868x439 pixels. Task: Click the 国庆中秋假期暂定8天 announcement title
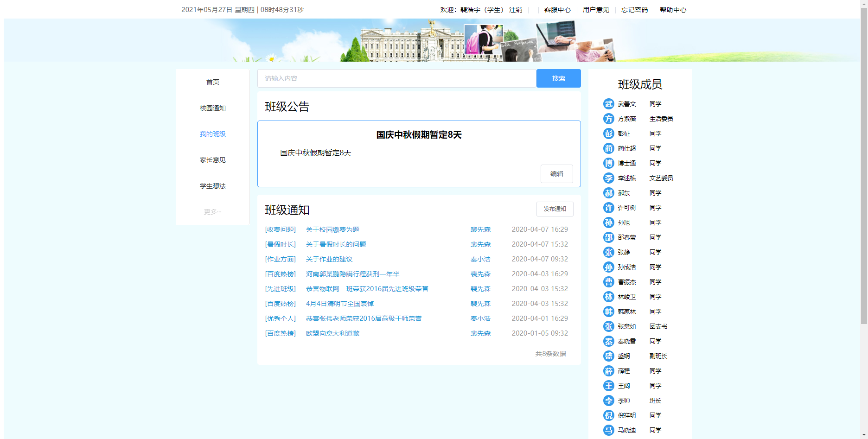coord(419,135)
